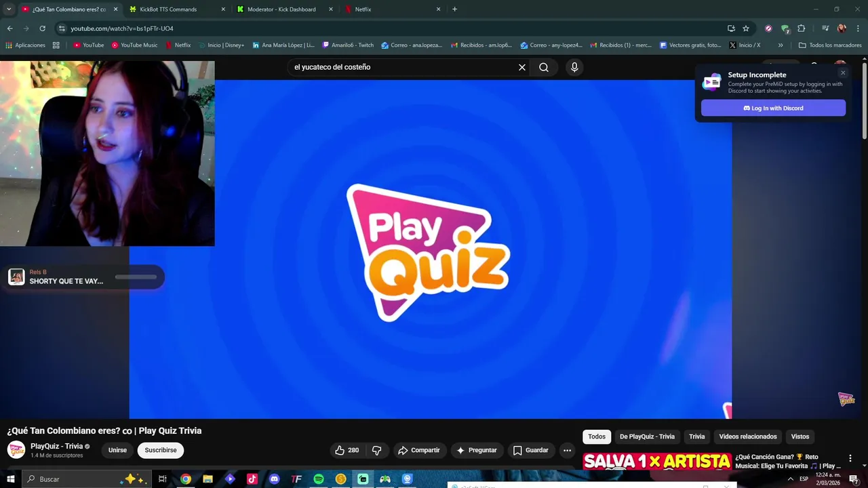Open PlayQuiz channel avatar
Image resolution: width=868 pixels, height=488 pixels.
coord(16,450)
